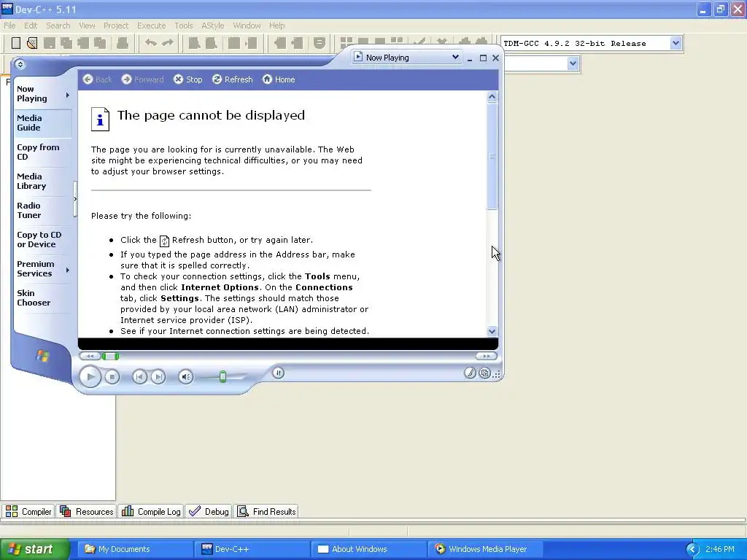
Task: Switch to the Compile Log tab
Action: tap(151, 511)
